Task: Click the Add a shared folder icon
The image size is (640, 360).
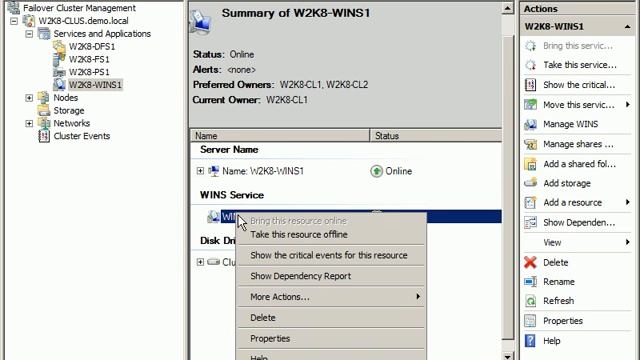Action: pos(530,164)
